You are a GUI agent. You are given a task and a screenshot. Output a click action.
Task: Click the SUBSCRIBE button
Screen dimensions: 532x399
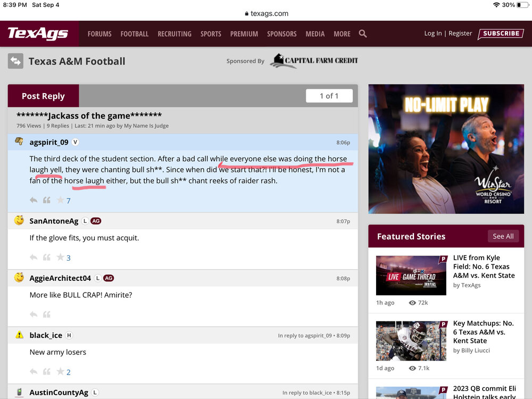(501, 34)
